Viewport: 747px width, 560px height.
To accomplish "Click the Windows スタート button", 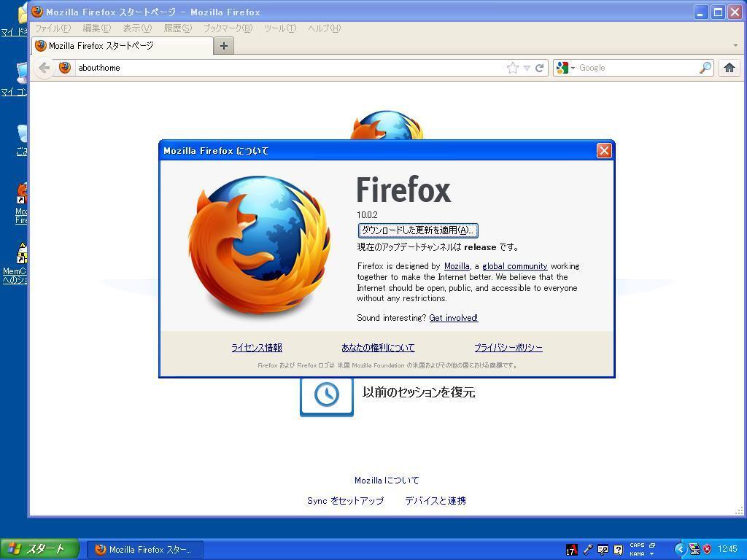I will pyautogui.click(x=39, y=549).
